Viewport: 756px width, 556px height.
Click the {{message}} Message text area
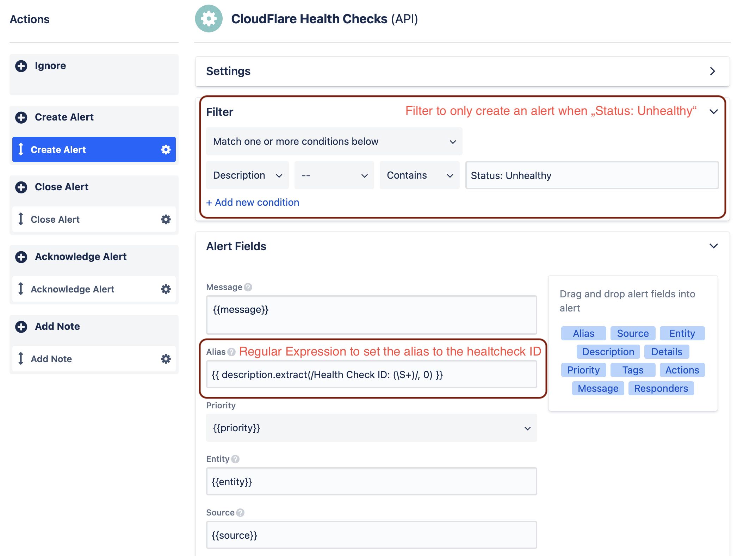371,315
